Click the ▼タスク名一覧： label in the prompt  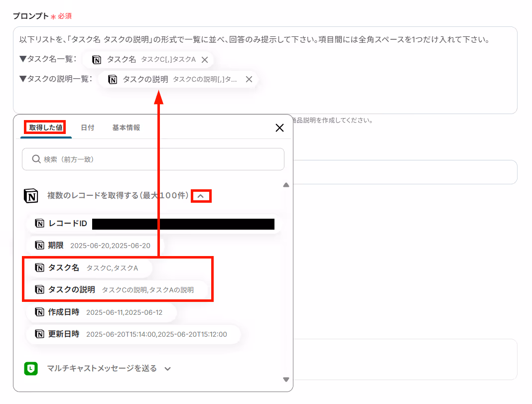click(48, 59)
